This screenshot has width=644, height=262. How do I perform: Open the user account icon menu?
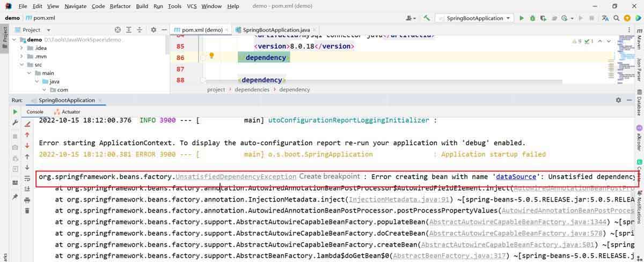pyautogui.click(x=411, y=18)
